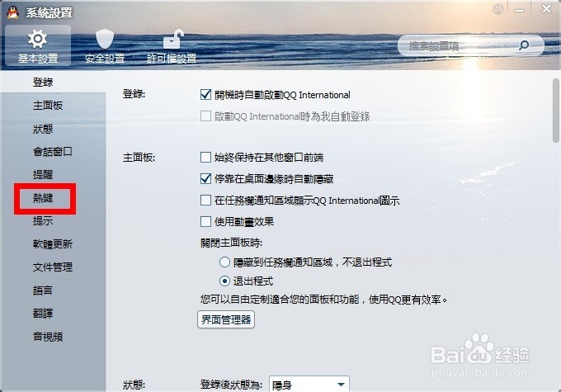Open 提醒 settings in sidebar

[x=43, y=175]
